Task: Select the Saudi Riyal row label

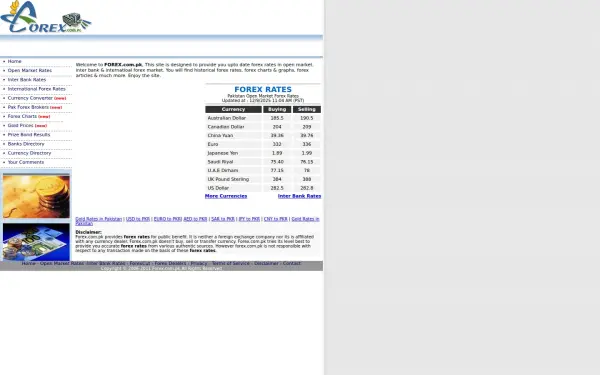Action: tap(220, 162)
